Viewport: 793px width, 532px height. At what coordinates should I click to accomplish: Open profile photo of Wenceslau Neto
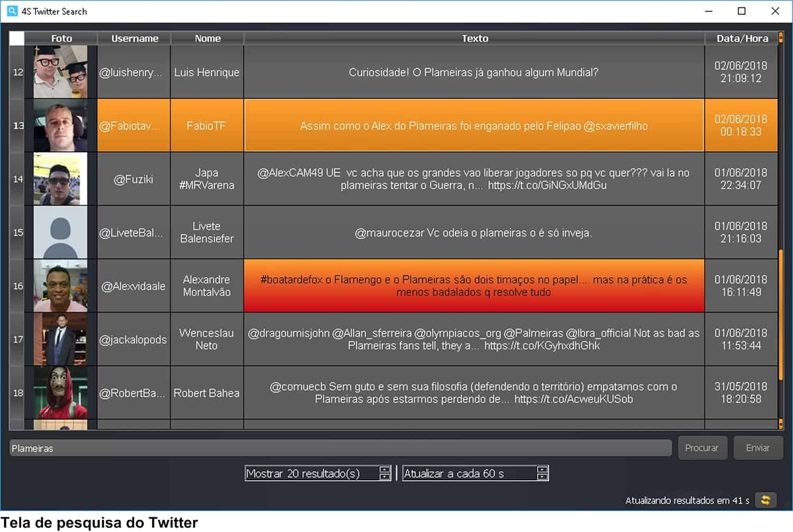[60, 340]
